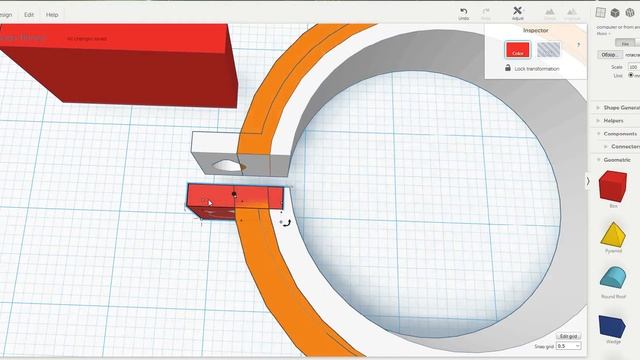640x360 pixels.
Task: Select the striped Hole swatch in Inspector
Action: pos(549,50)
